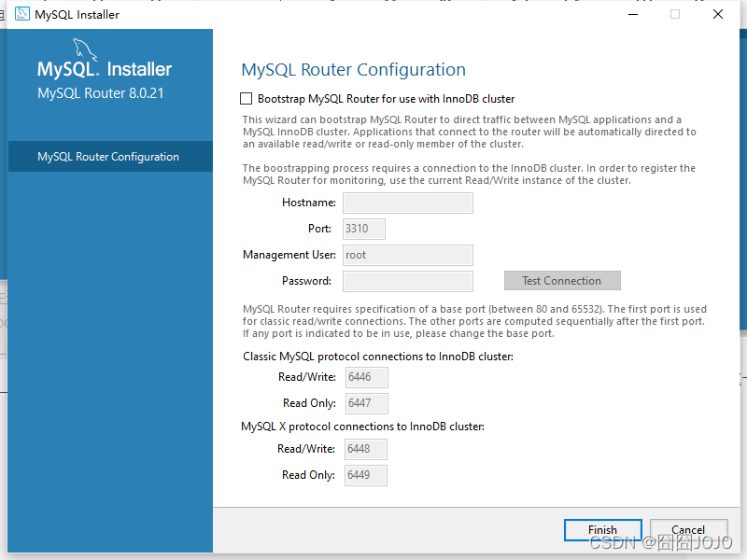Click the MySQL dolphin logo in sidebar
The height and width of the screenshot is (560, 747).
[84, 49]
